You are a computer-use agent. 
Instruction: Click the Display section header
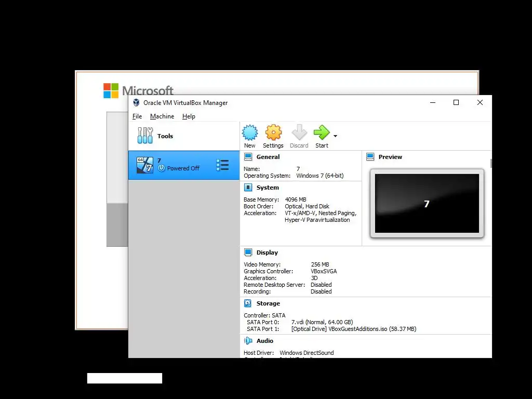tap(267, 252)
